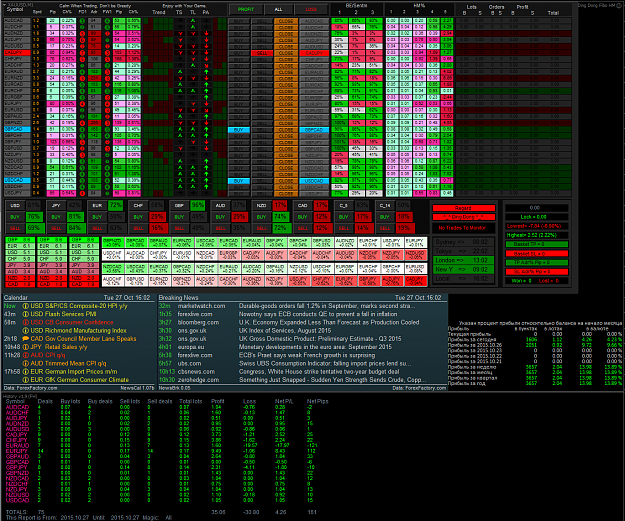Click red down arrow in CADJPY PA column
The height and width of the screenshot is (521, 625).
(206, 52)
